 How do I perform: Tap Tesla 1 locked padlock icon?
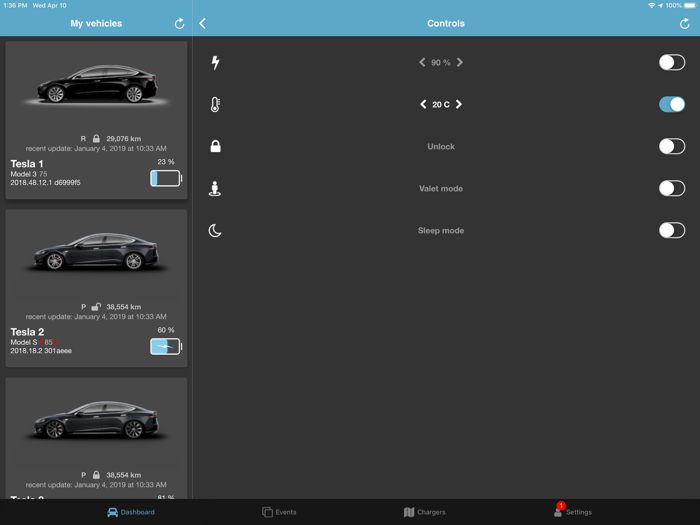pyautogui.click(x=96, y=138)
